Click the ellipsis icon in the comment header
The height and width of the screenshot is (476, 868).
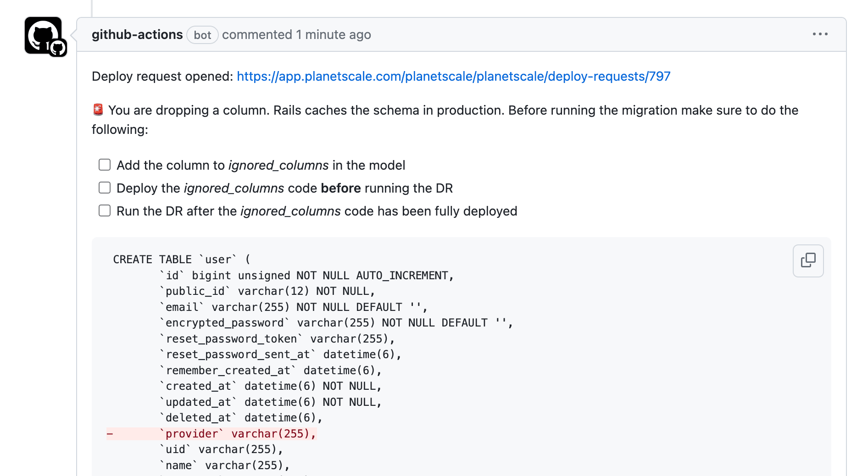(x=820, y=34)
